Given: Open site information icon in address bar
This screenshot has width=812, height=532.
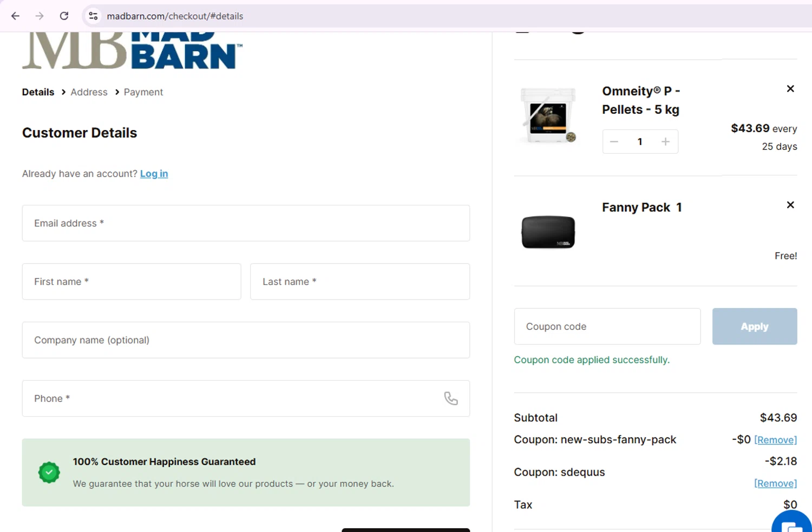Looking at the screenshot, I should [x=93, y=16].
